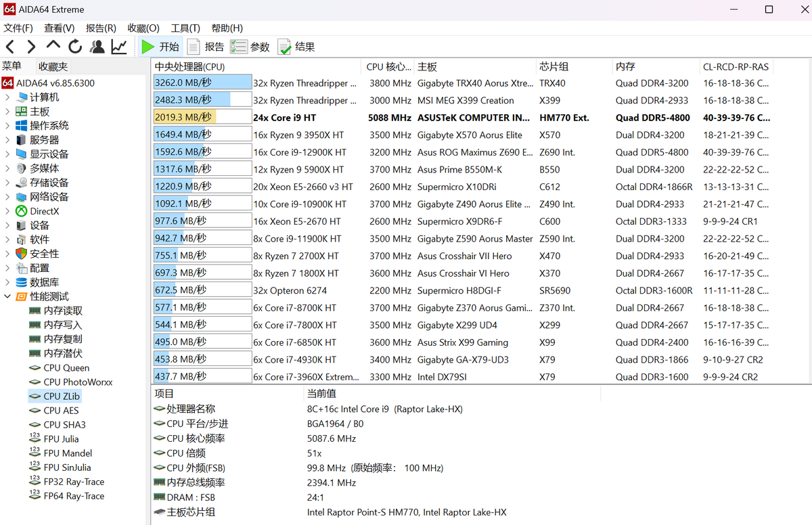Select 内存写入 benchmark item
The image size is (812, 525).
point(55,325)
